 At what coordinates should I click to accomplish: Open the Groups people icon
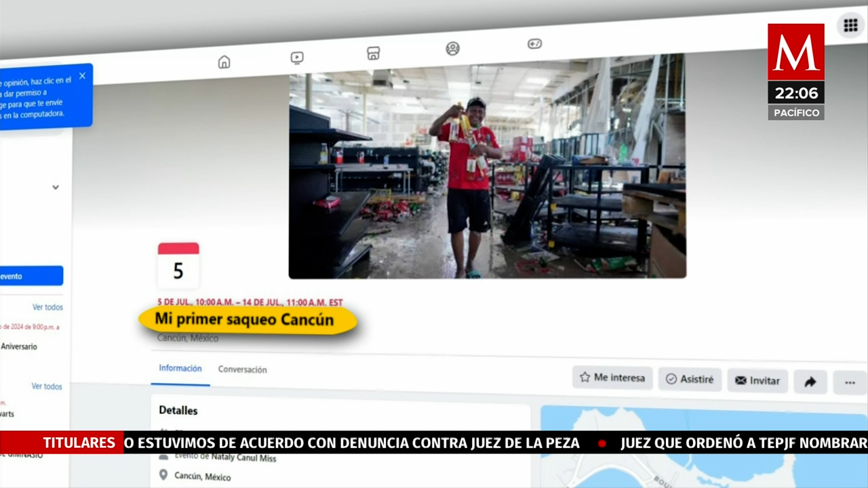click(x=452, y=48)
